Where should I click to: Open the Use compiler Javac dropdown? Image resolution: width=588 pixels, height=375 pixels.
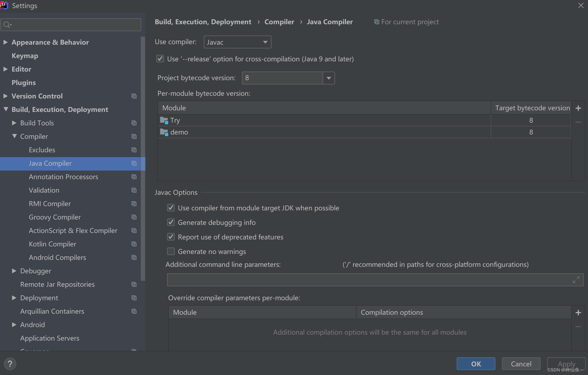[237, 42]
